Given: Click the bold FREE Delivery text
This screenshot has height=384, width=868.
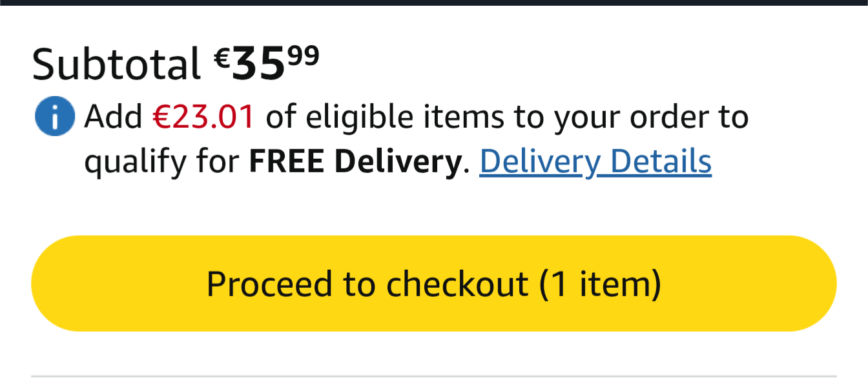Looking at the screenshot, I should click(x=356, y=162).
